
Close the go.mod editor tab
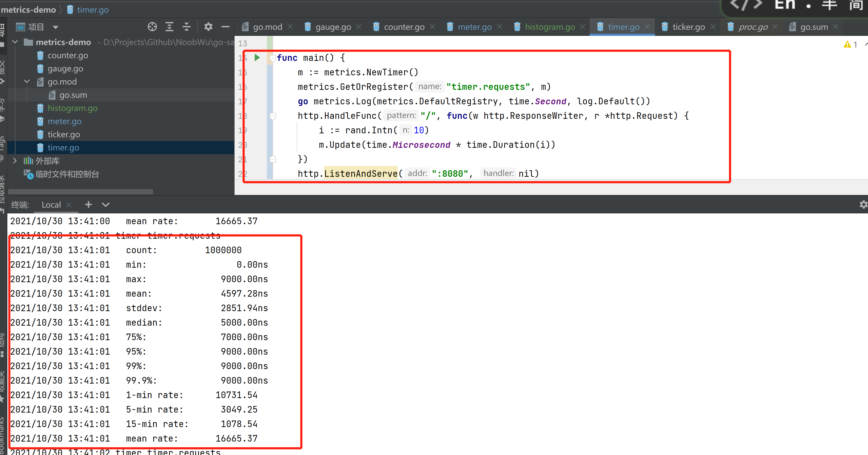click(290, 27)
